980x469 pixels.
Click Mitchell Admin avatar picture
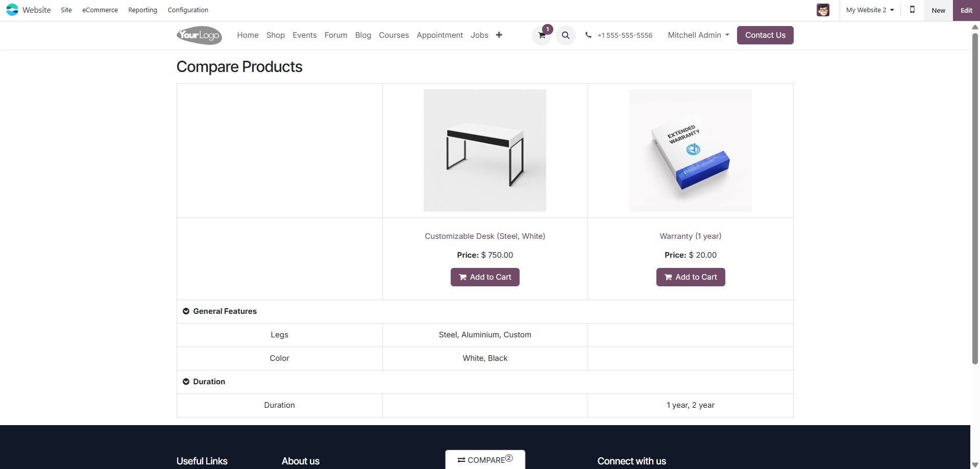click(x=823, y=10)
